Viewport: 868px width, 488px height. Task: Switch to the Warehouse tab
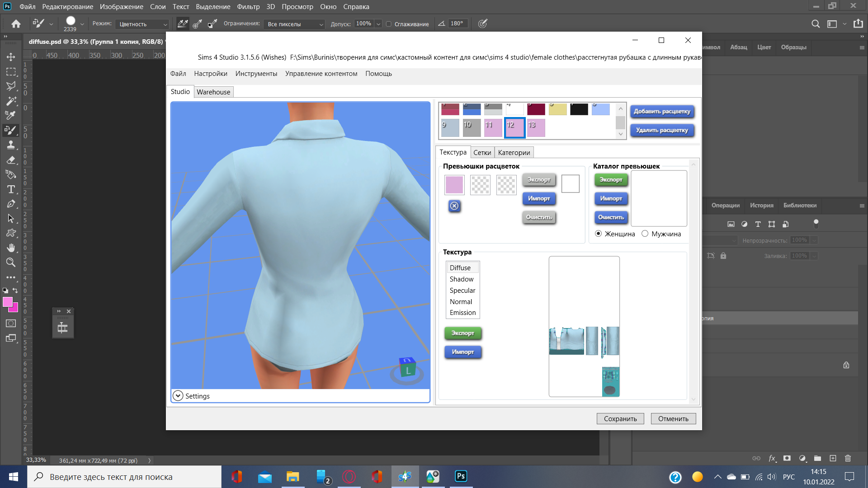point(213,92)
